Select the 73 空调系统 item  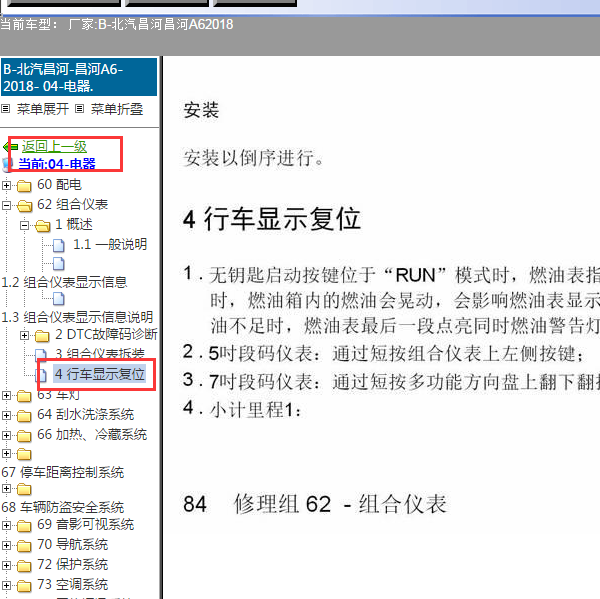pyautogui.click(x=72, y=584)
